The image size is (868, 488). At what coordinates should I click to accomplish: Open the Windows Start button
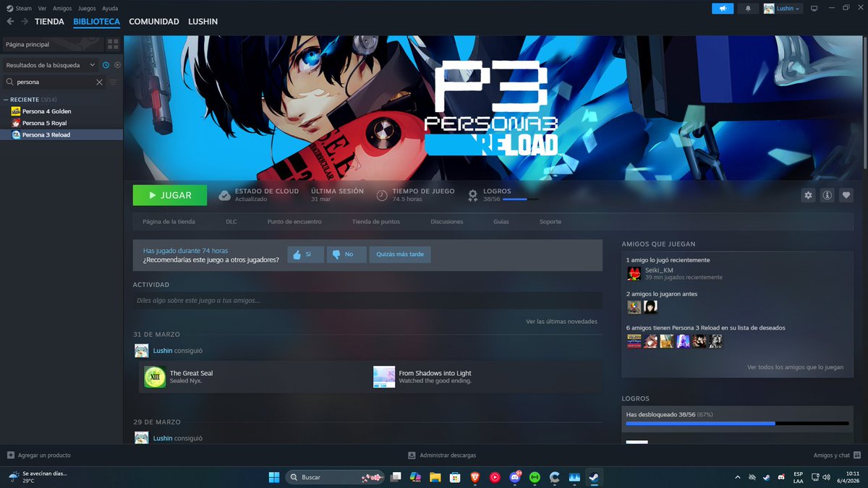point(274,477)
